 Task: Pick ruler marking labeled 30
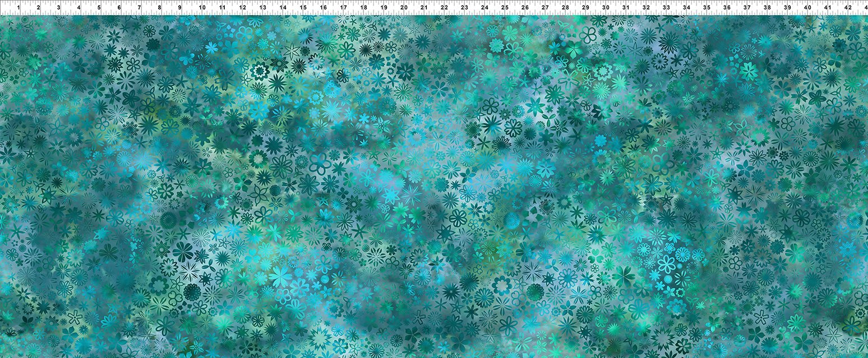606,8
